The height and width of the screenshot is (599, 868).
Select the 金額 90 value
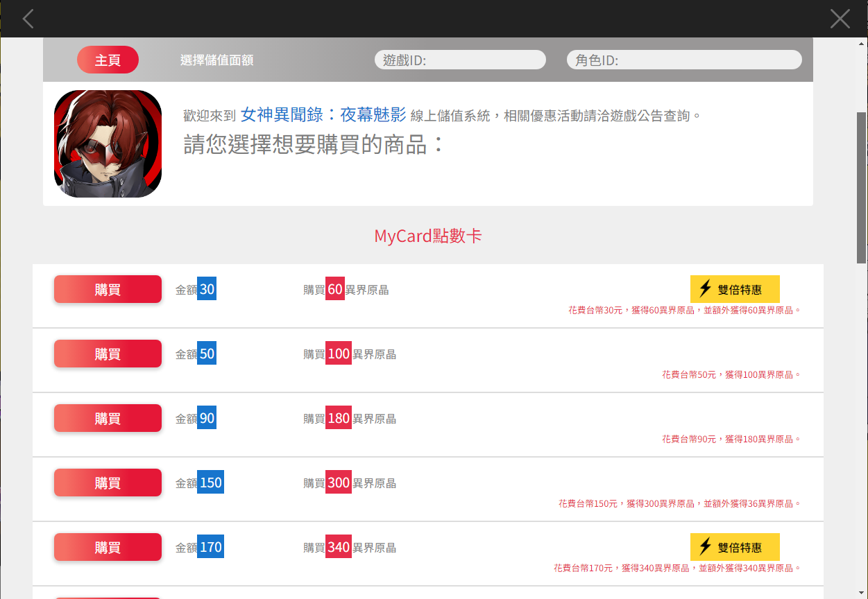pyautogui.click(x=207, y=418)
